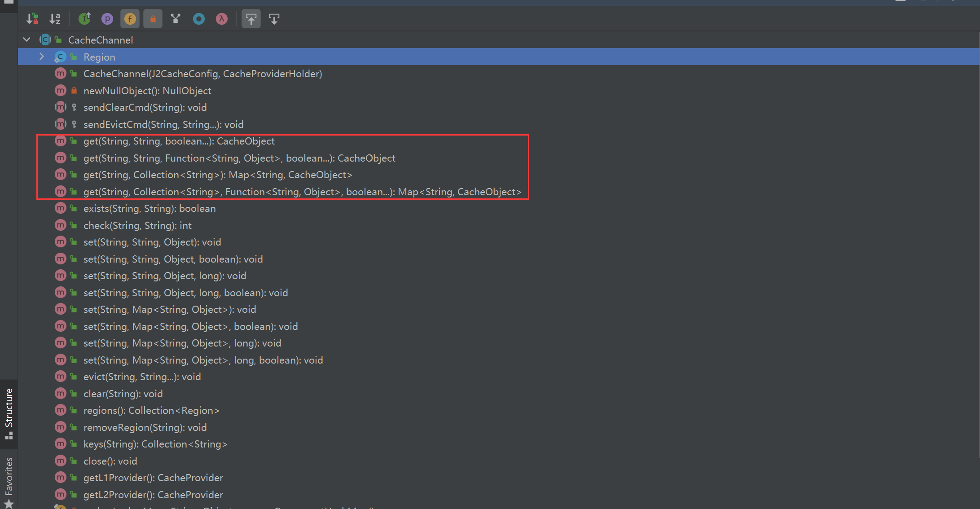Select set(String, Map<String, Object>, boolean): void
The width and height of the screenshot is (980, 509).
[x=190, y=326]
